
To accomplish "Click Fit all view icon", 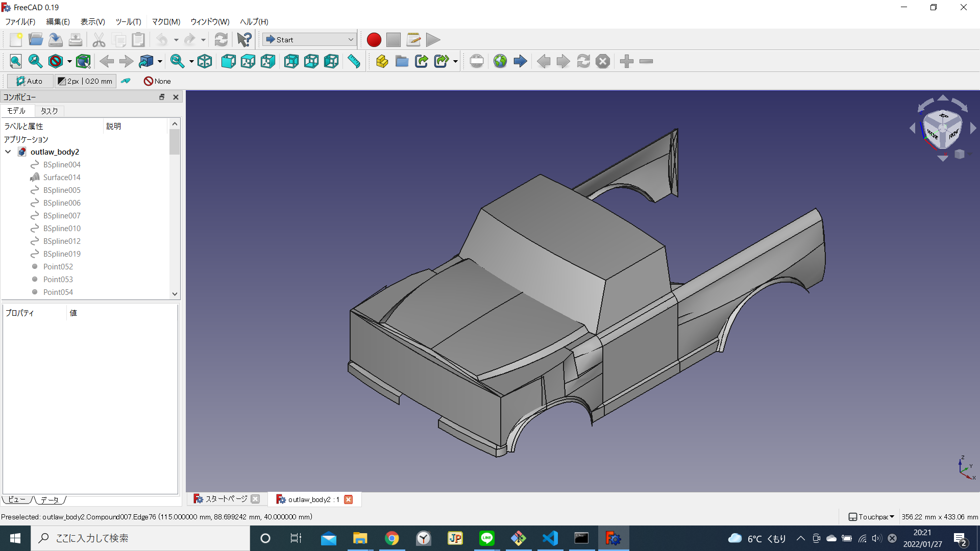I will (x=16, y=61).
